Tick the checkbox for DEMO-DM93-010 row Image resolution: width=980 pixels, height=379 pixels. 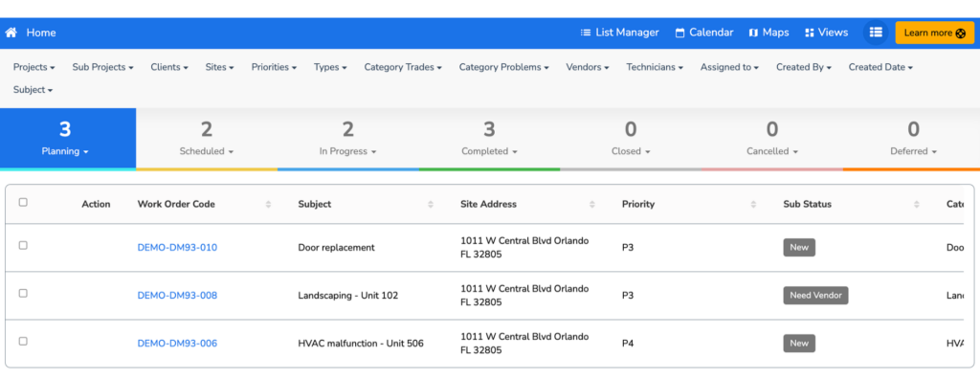point(23,245)
